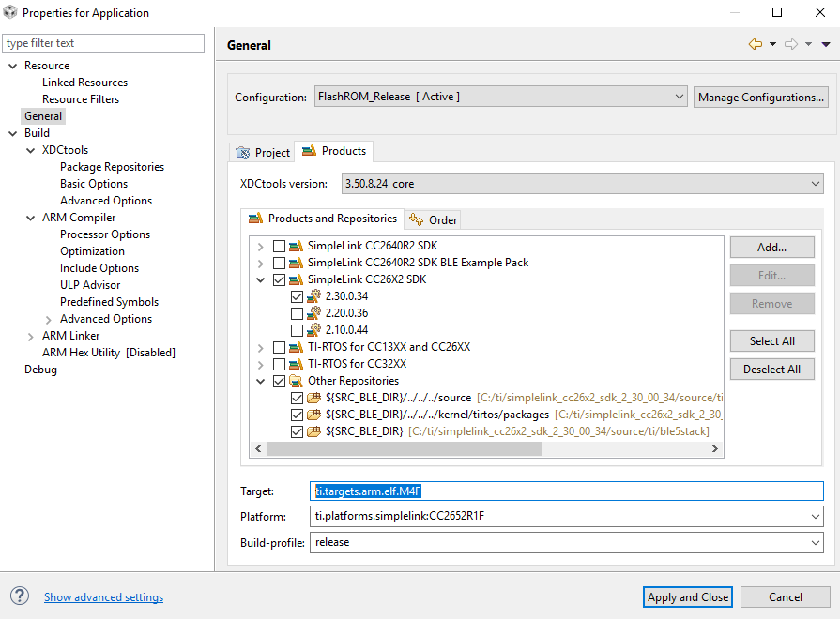Click the repository icon beside kernel/tirtos/packages
Screen dimensions: 840x619
313,415
